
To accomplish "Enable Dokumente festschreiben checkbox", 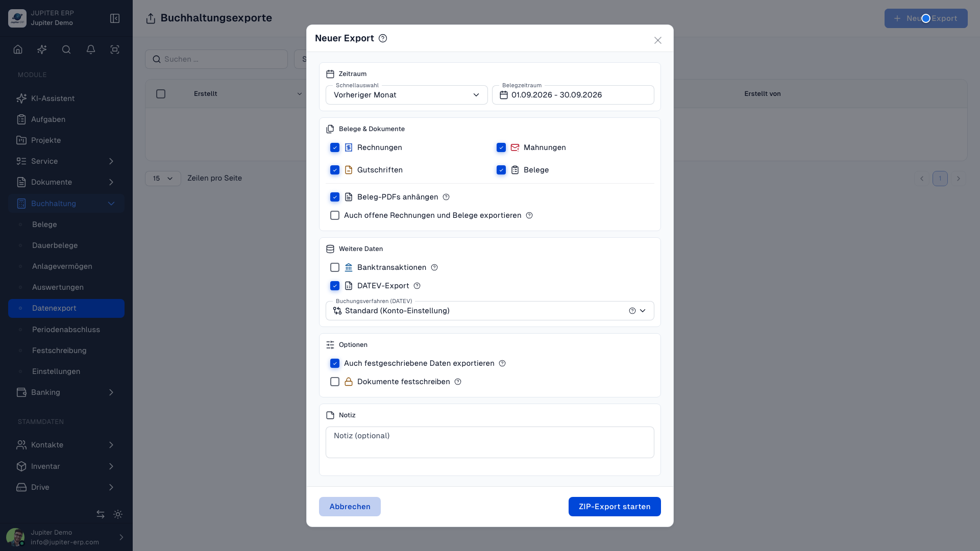I will 335,382.
